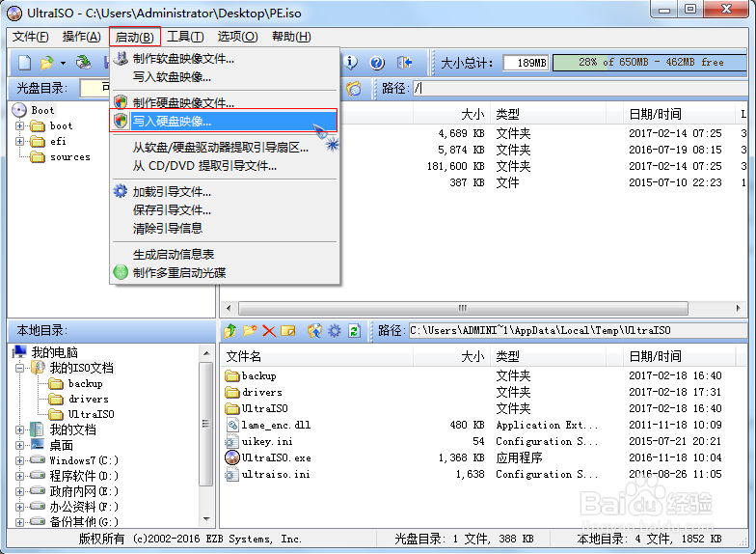Click the red X delete icon
The width and height of the screenshot is (756, 554).
point(269,330)
